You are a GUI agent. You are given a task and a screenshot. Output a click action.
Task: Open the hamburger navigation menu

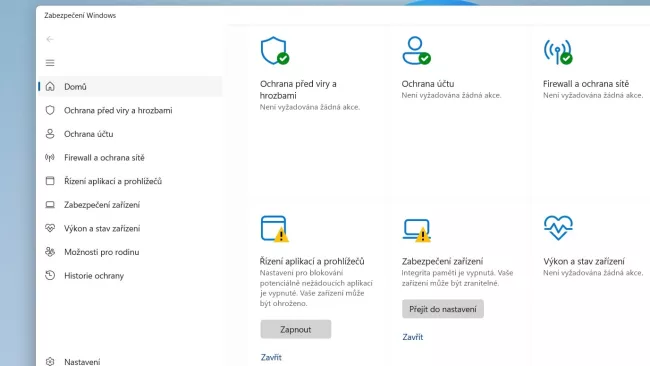(50, 63)
